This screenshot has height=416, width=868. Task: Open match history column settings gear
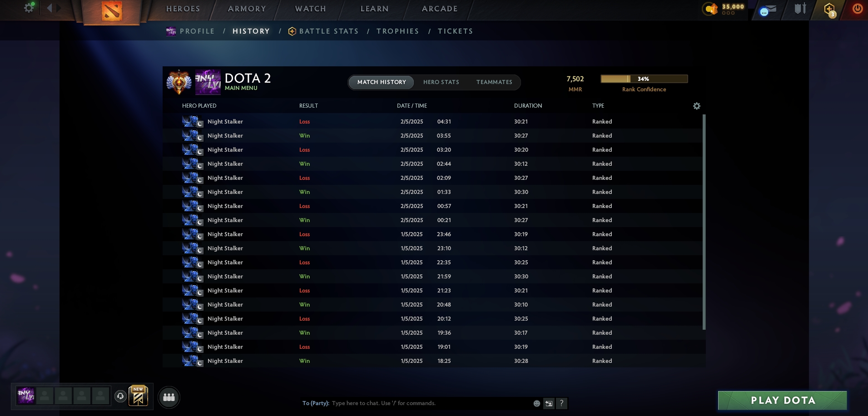click(x=697, y=106)
